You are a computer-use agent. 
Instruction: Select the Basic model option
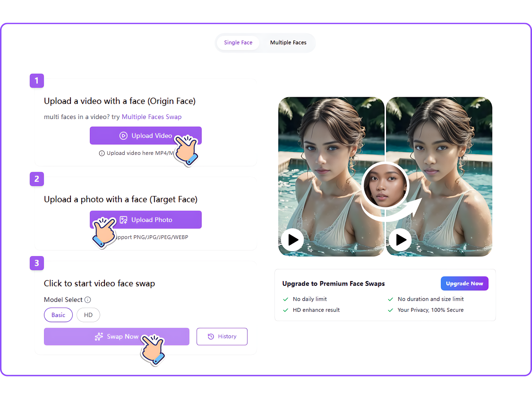[58, 315]
